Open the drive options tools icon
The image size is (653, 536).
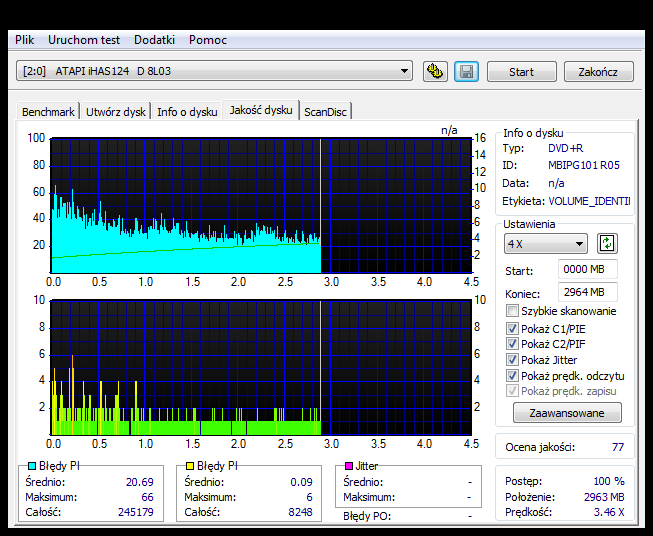(x=435, y=72)
